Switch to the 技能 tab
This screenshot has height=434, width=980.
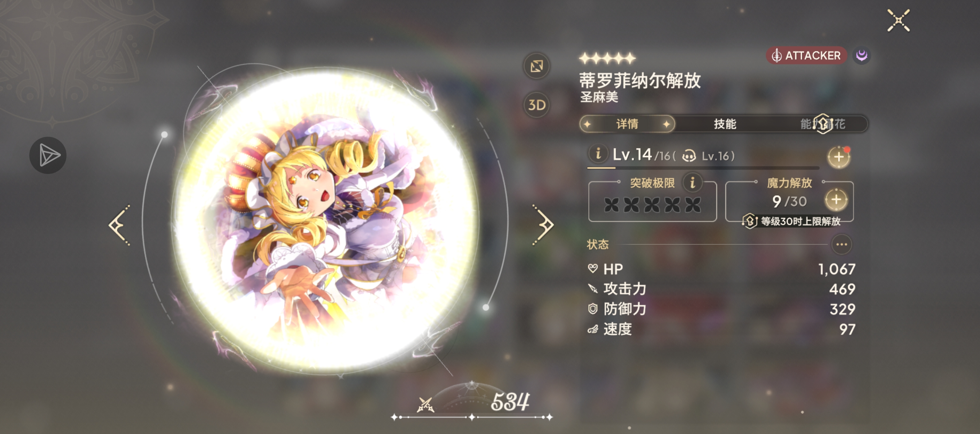coord(725,124)
